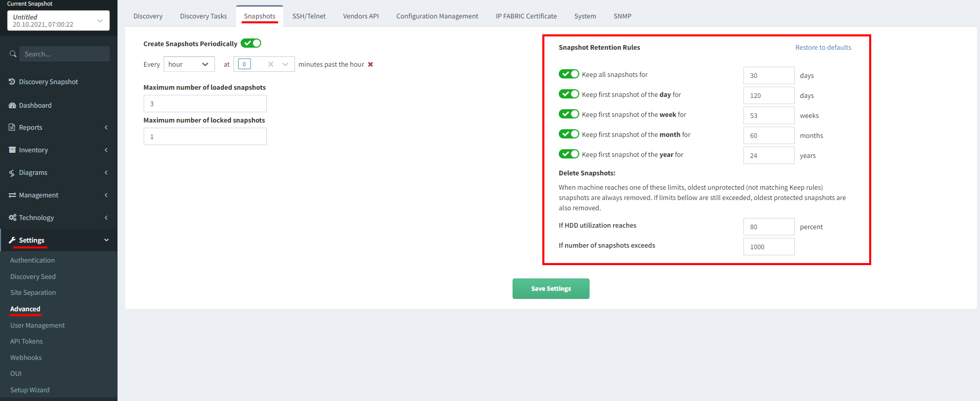Click the Settings wrench icon
This screenshot has width=980, height=401.
[12, 240]
